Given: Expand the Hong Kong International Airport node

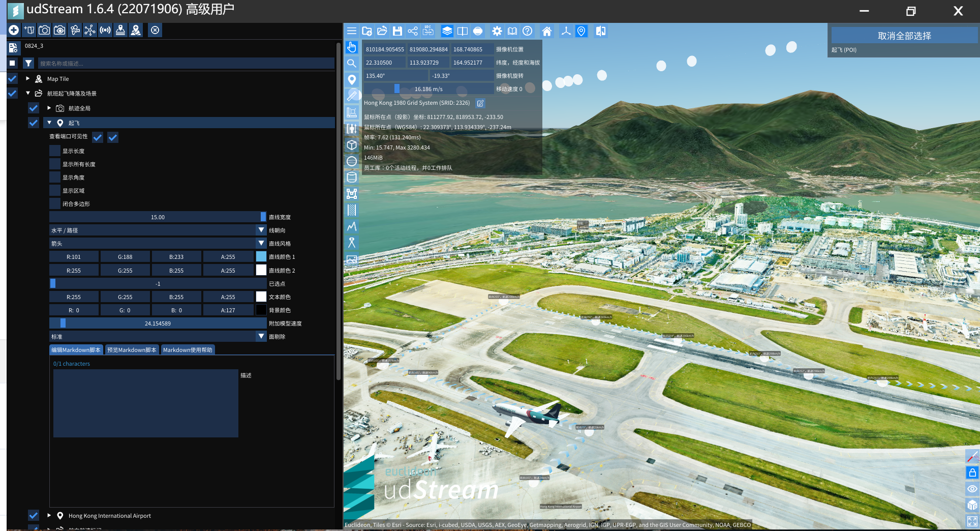Looking at the screenshot, I should 49,515.
